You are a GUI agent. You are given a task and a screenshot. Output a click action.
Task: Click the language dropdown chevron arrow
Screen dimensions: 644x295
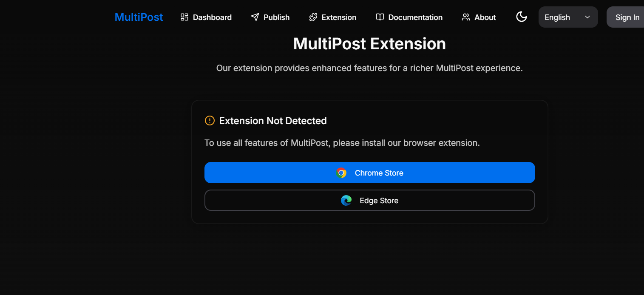click(587, 17)
